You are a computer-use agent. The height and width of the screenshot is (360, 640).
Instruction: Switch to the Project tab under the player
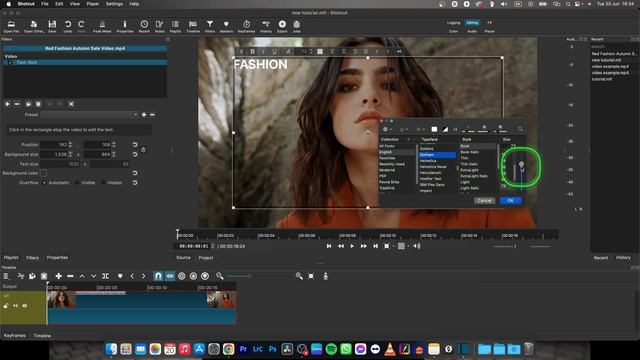[206, 258]
